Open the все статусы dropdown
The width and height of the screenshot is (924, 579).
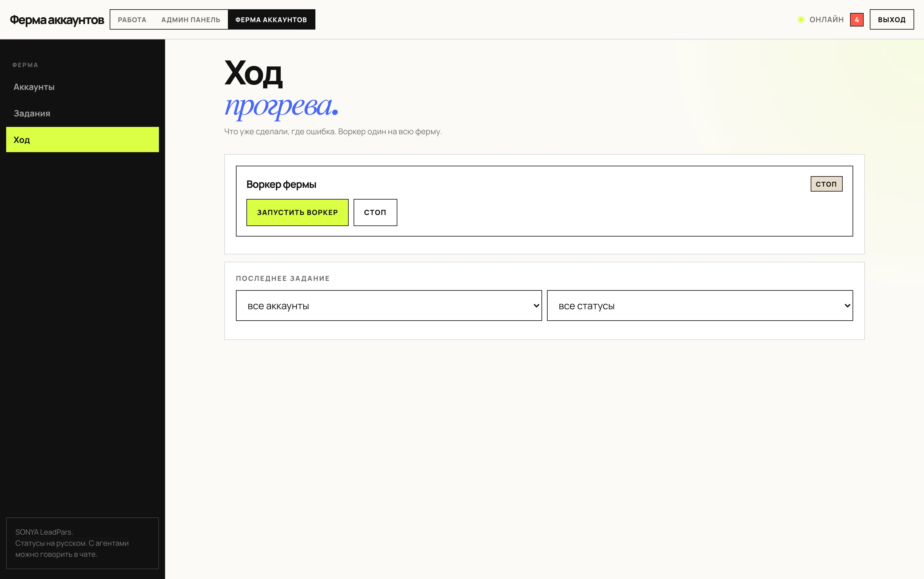(x=699, y=306)
